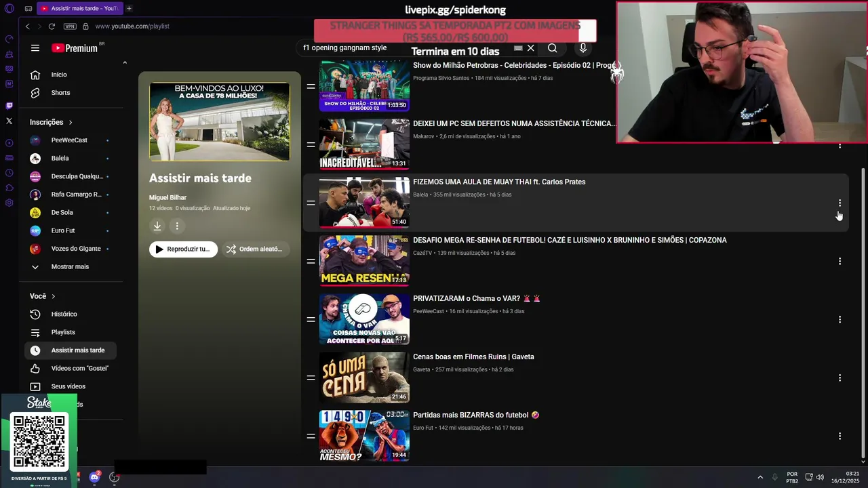Click the Reproduzir tudo play button
Image resolution: width=868 pixels, height=488 pixels.
[183, 249]
